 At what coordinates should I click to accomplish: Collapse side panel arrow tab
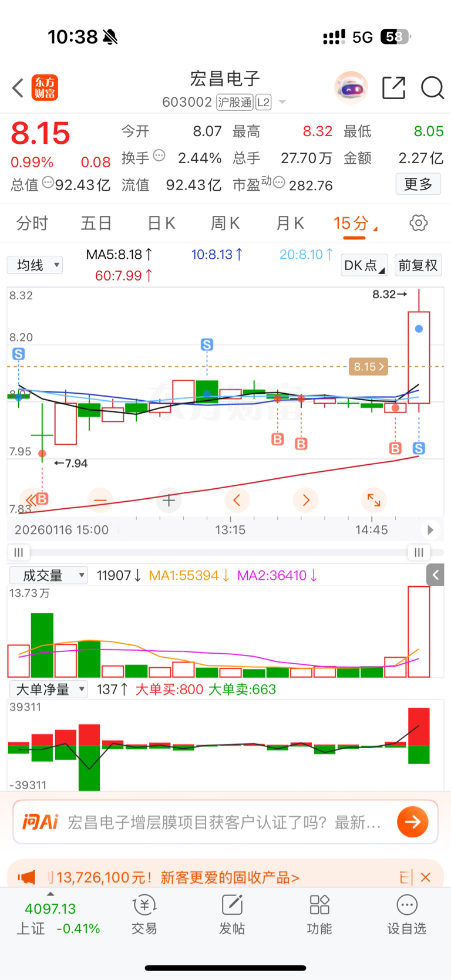(x=435, y=575)
